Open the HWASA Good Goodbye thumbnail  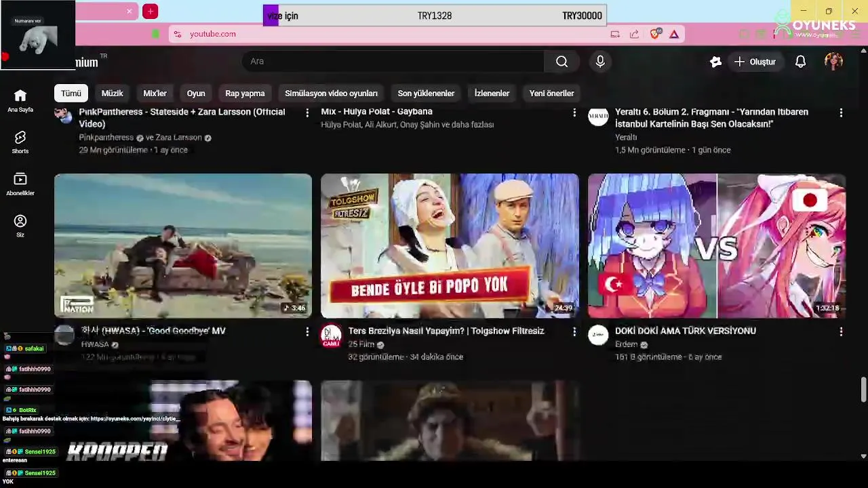[x=183, y=246]
